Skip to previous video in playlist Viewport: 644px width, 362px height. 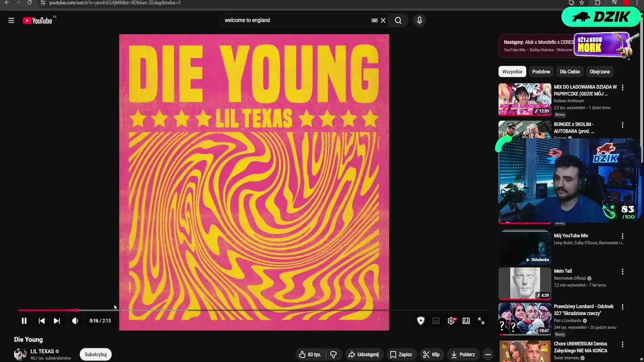click(41, 321)
